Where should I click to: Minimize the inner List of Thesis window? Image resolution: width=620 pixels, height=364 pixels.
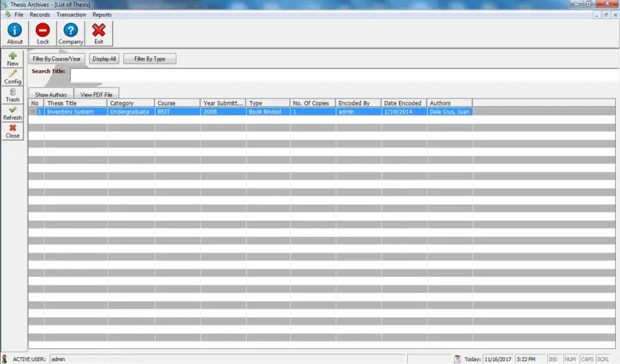point(597,14)
